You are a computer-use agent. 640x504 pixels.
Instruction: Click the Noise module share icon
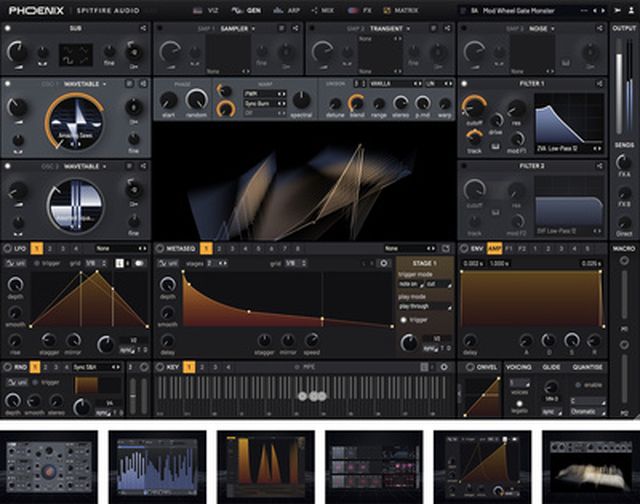600,28
